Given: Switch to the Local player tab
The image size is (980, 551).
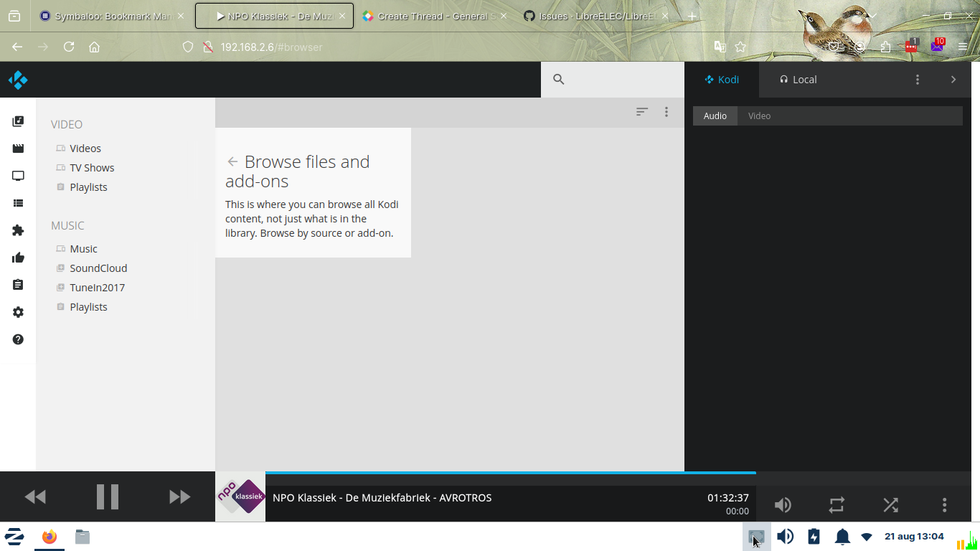Looking at the screenshot, I should (798, 80).
